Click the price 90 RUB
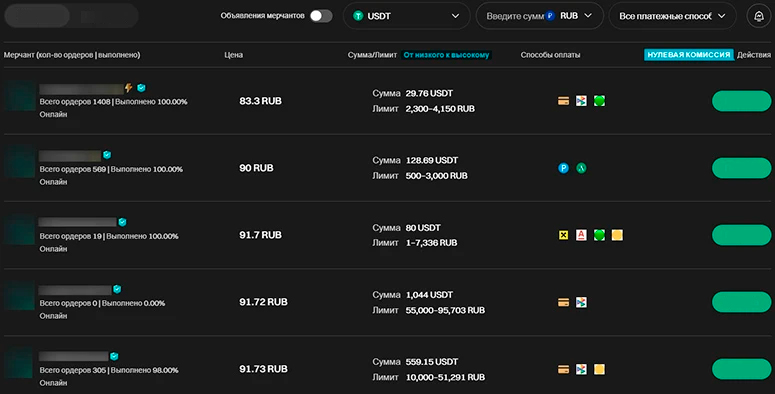 click(x=256, y=168)
